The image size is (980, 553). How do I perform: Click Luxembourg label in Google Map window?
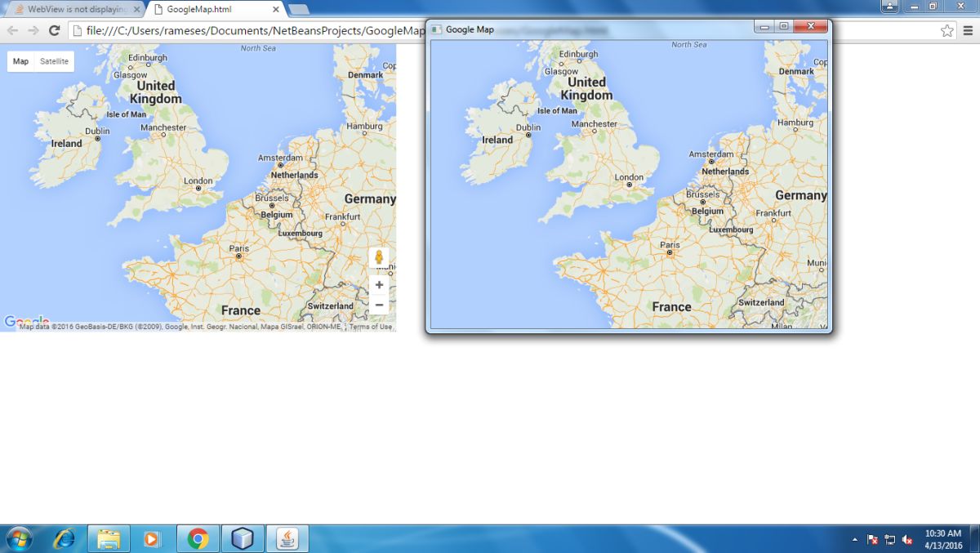pyautogui.click(x=731, y=230)
